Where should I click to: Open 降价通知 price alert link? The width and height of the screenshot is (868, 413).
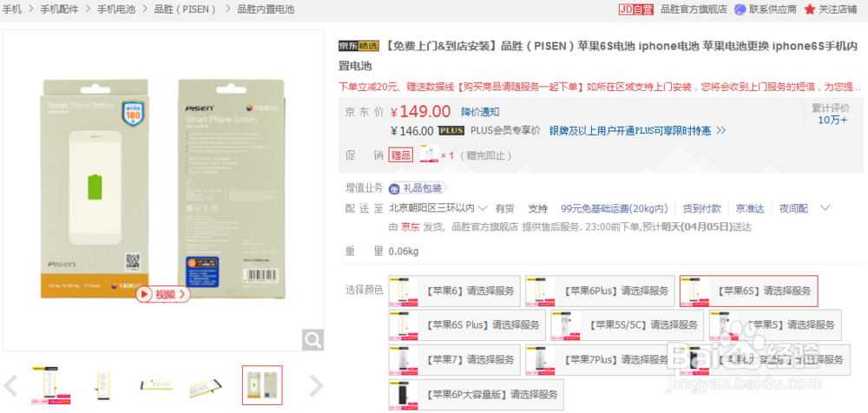[480, 112]
